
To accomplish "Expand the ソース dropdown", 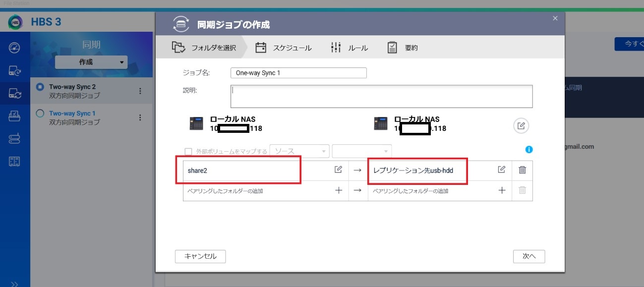I will [x=299, y=151].
